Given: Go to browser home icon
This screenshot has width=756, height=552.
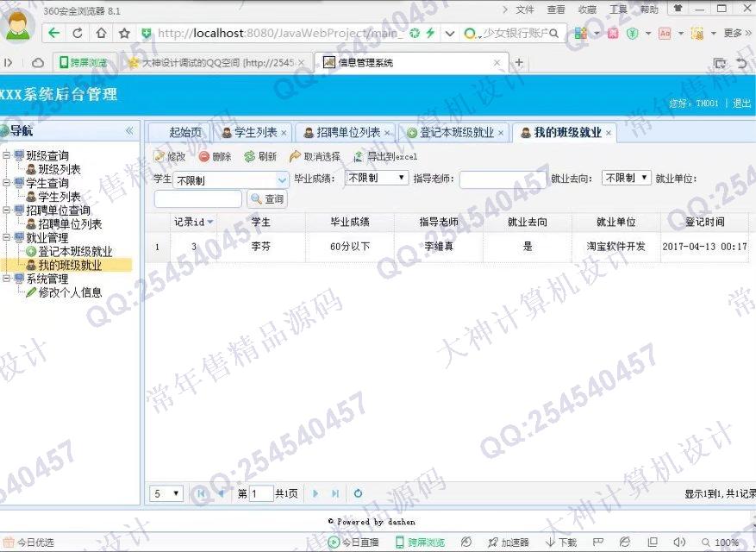Looking at the screenshot, I should [x=101, y=33].
